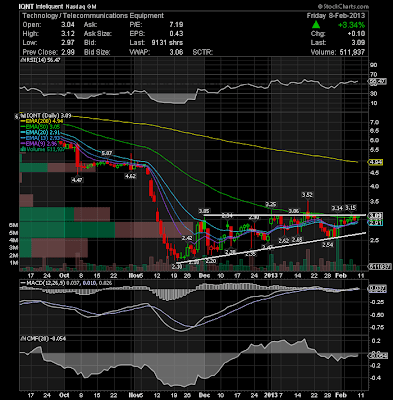Click the 3.52 high price annotation
The height and width of the screenshot is (400, 393).
[307, 194]
